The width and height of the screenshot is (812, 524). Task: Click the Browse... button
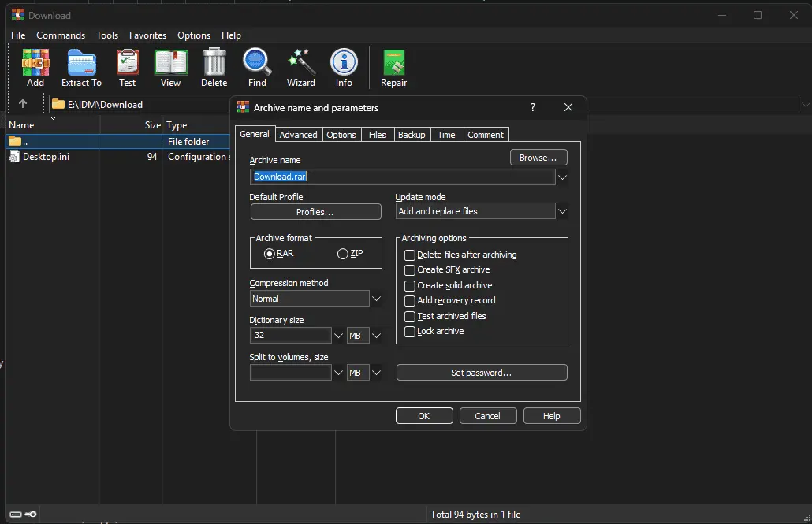click(538, 158)
